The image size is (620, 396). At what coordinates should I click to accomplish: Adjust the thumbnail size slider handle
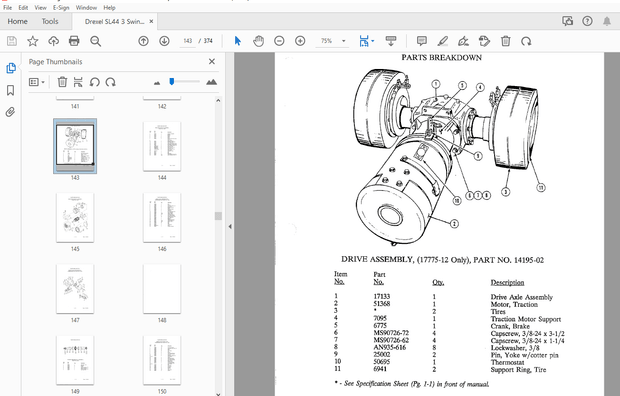tap(172, 81)
